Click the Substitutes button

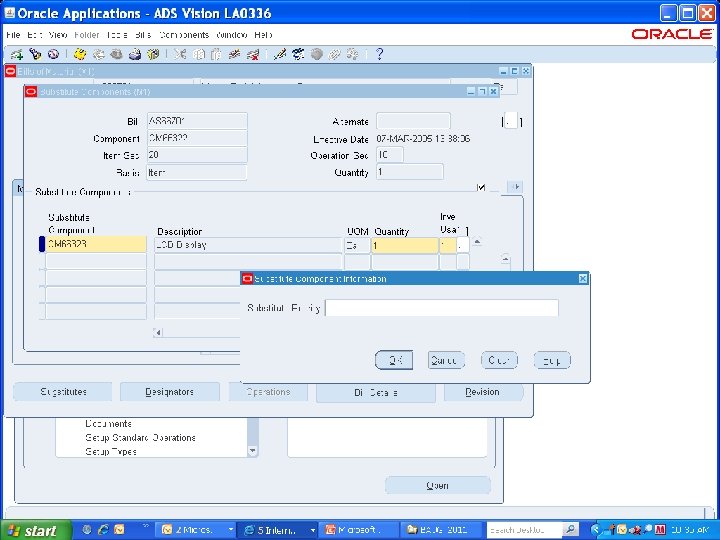coord(63,392)
